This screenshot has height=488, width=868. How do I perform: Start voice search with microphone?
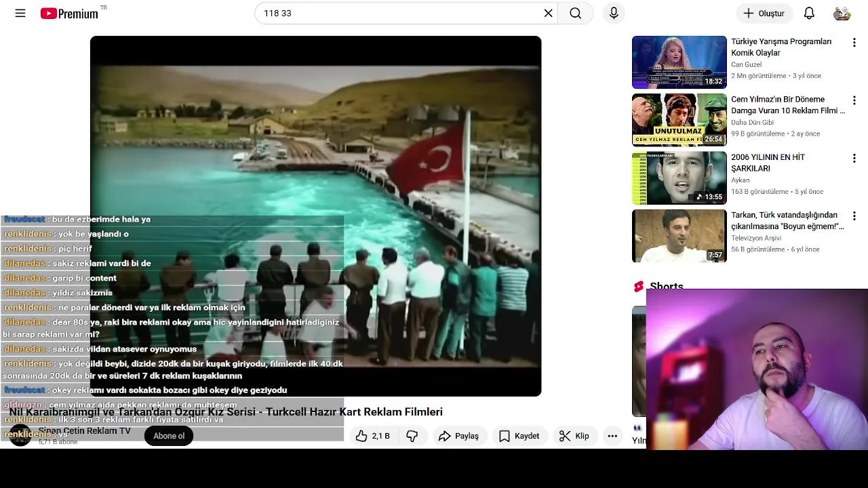point(614,14)
